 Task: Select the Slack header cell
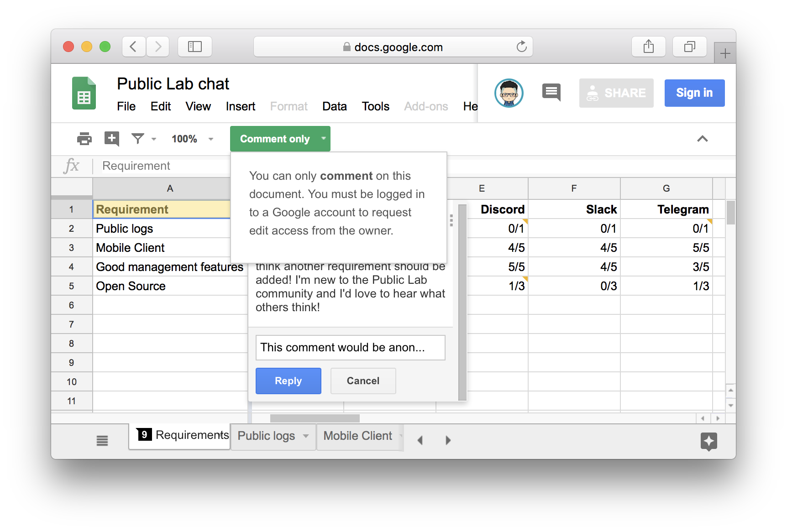(574, 209)
